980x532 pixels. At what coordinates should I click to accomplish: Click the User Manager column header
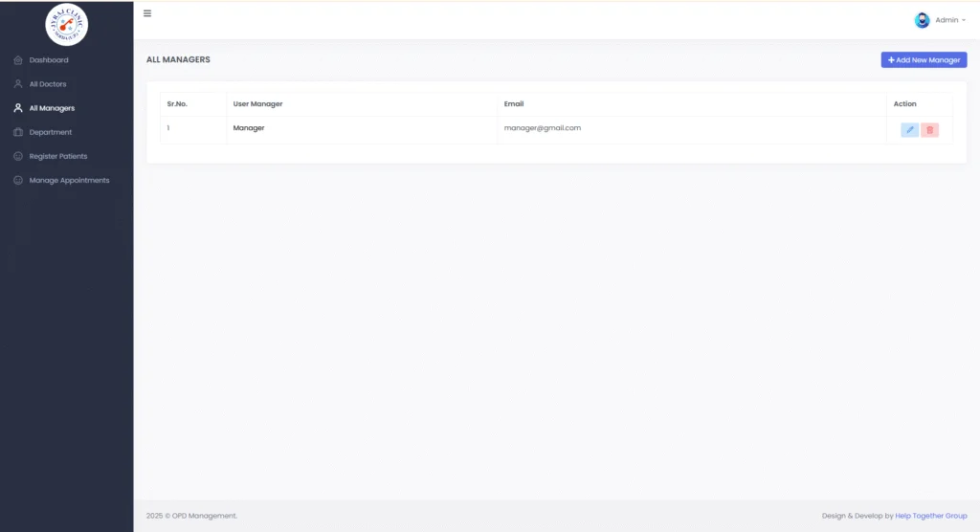[x=257, y=103]
